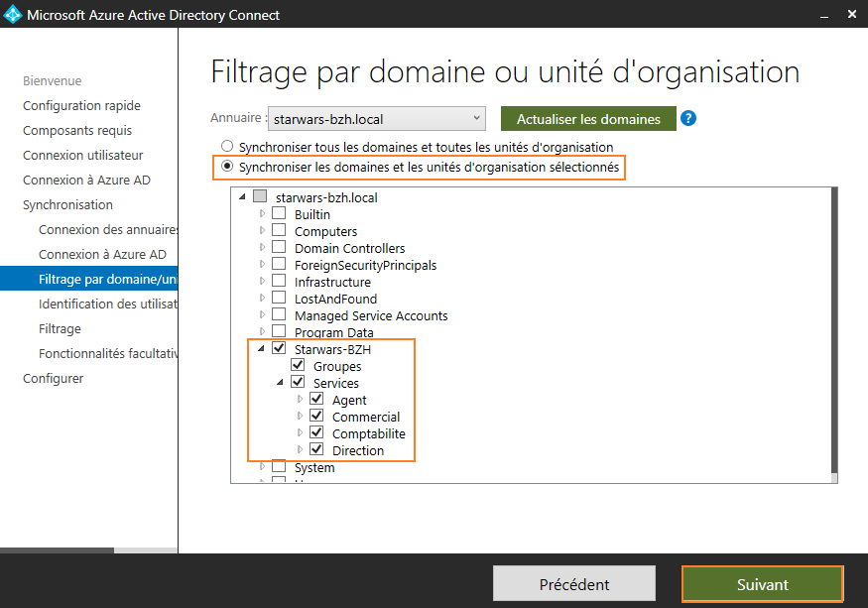Open Configurer step in sidebar
Image resolution: width=868 pixels, height=608 pixels.
point(54,379)
